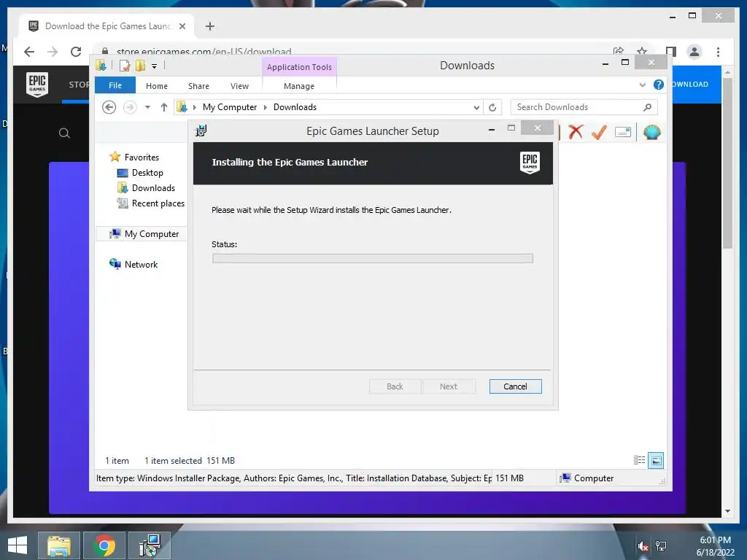
Task: Expand the address bar history dropdown
Action: click(476, 108)
